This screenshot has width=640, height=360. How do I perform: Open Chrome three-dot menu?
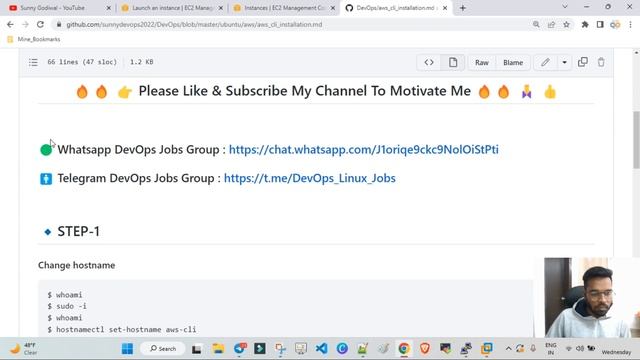tap(631, 24)
